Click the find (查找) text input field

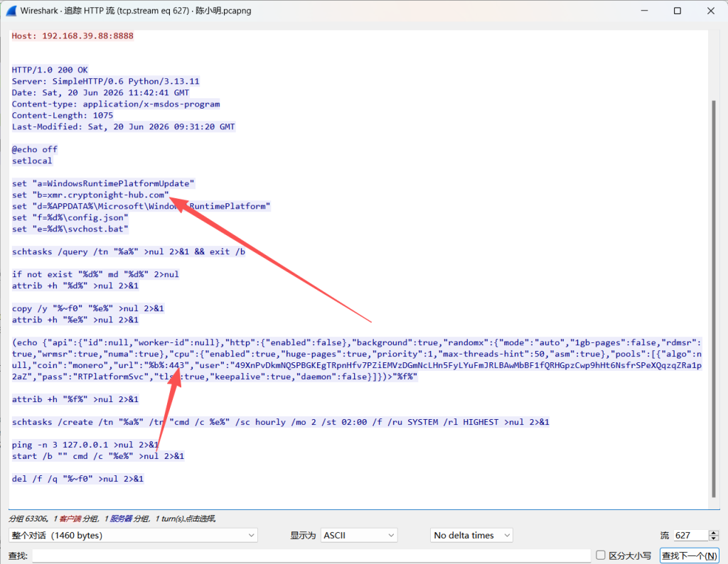coord(311,555)
